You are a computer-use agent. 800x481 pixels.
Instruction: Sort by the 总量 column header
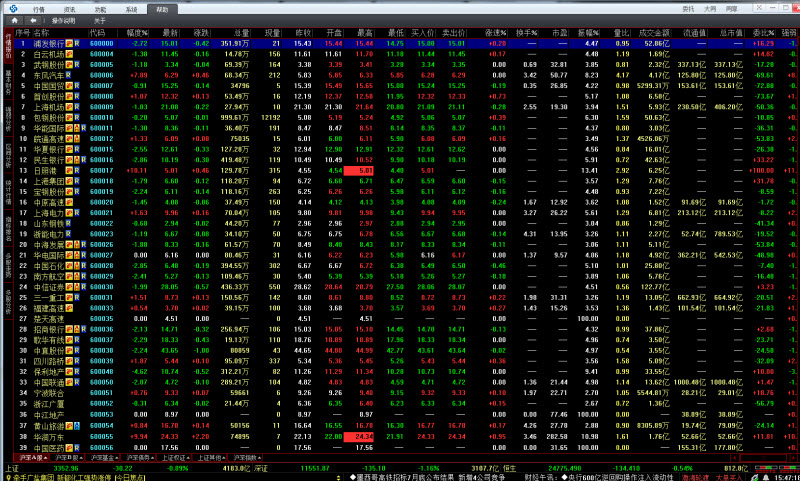[241, 33]
